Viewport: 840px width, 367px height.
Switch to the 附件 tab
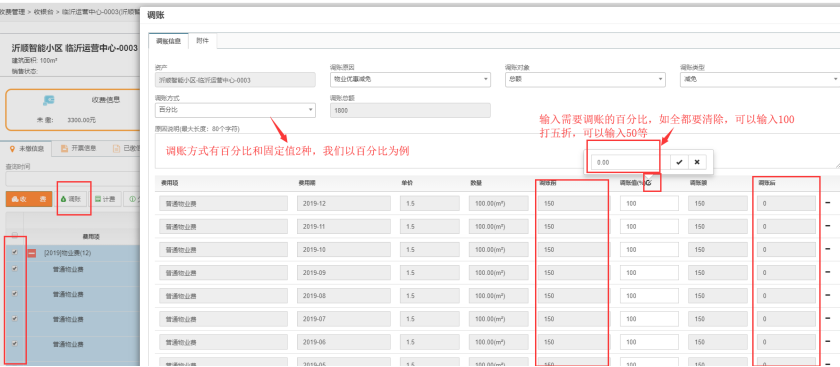tap(202, 41)
